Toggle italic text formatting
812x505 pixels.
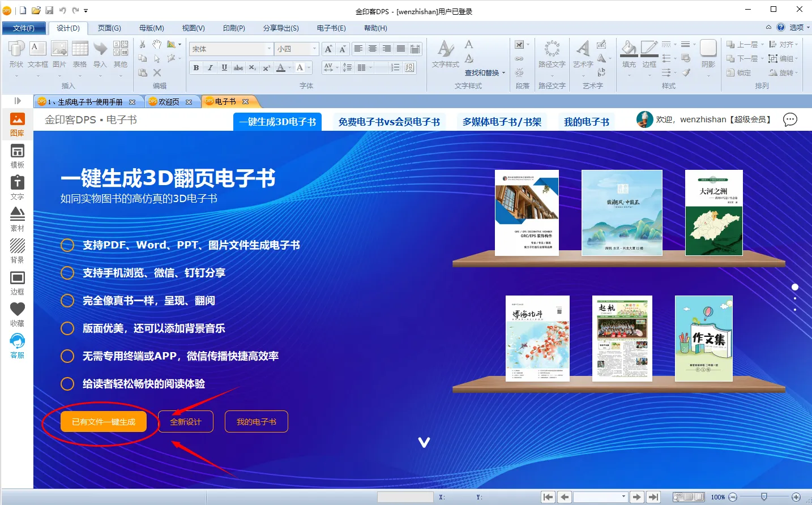tap(210, 67)
